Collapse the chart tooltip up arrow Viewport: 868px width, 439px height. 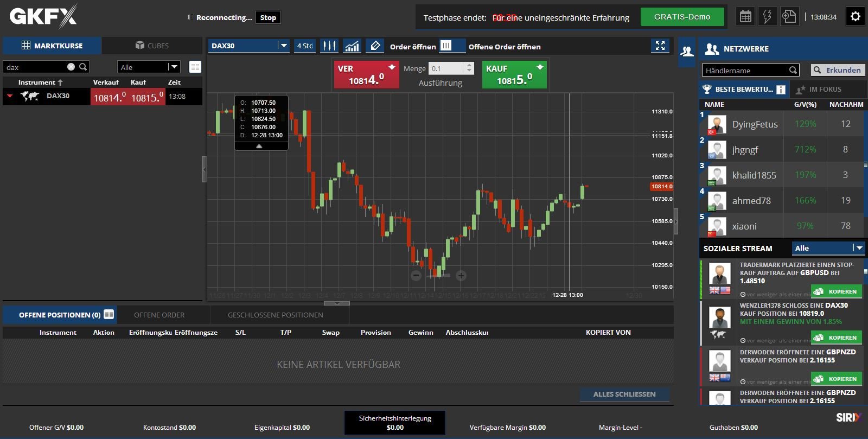coord(259,146)
